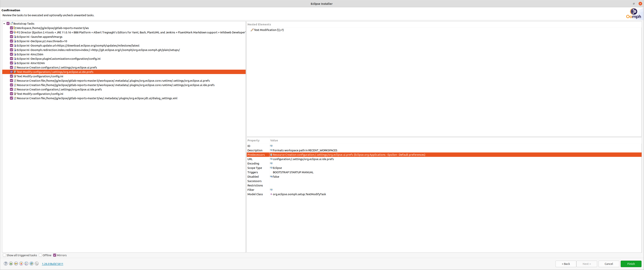Click the Property column header
This screenshot has height=270, width=644.
tap(253, 140)
